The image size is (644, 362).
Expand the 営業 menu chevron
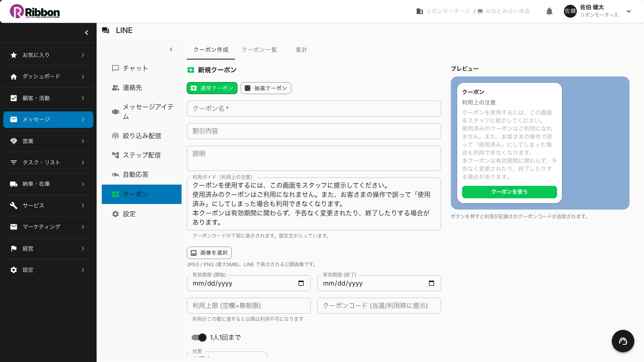click(83, 141)
